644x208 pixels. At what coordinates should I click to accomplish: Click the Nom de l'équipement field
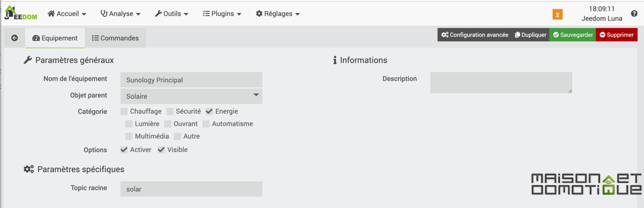[191, 80]
